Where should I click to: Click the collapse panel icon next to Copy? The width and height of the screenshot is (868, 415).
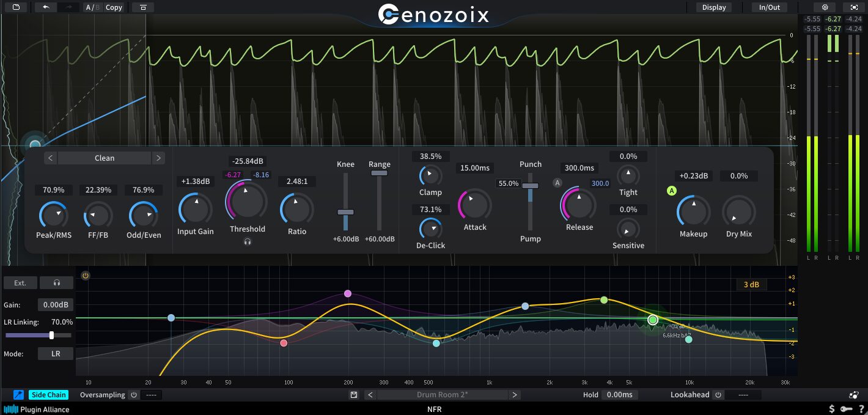click(142, 7)
